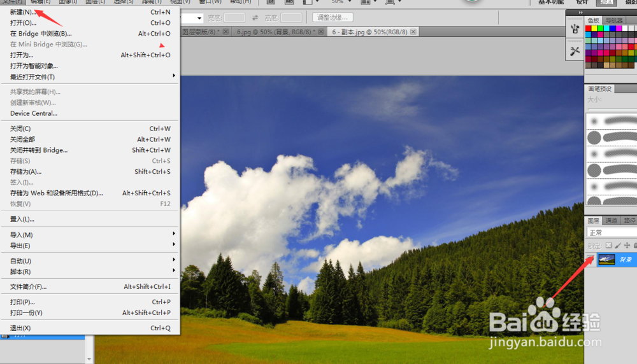
Task: Choose 关闭全部 menu item
Action: (x=90, y=139)
